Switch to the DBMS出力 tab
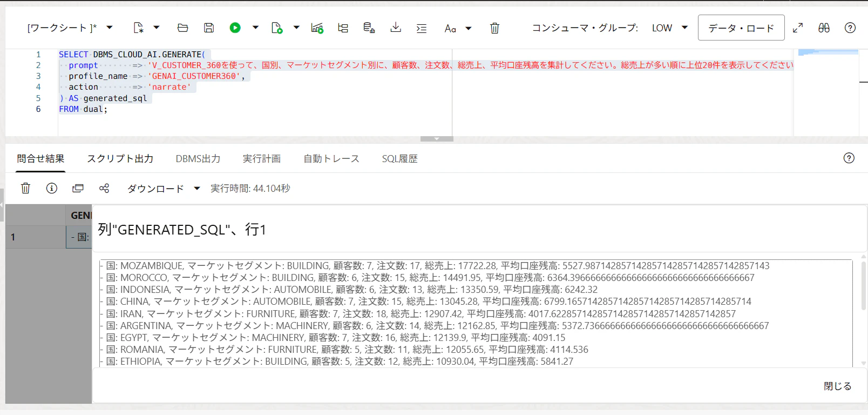 click(x=198, y=158)
